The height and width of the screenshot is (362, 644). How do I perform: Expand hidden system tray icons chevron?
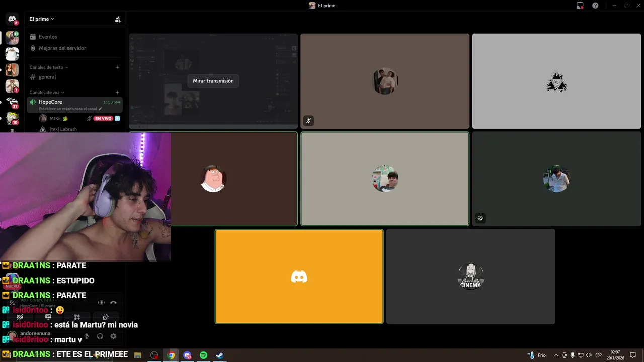[556, 355]
